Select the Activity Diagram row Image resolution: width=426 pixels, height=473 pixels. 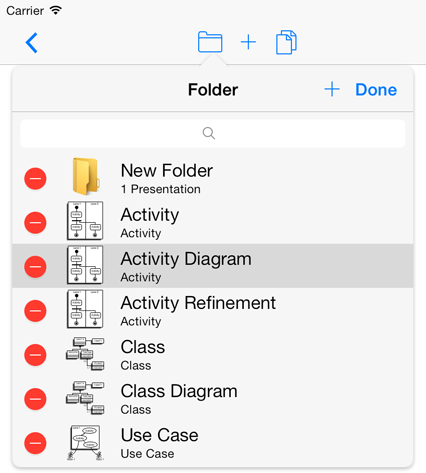[x=213, y=266]
